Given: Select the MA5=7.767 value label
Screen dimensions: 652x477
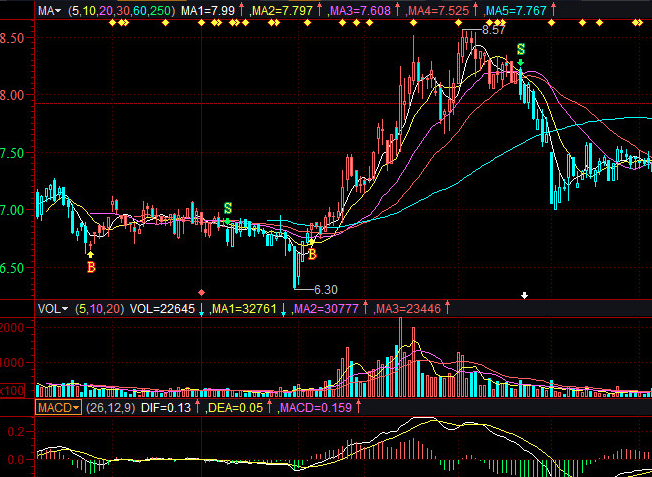Looking at the screenshot, I should tap(516, 10).
